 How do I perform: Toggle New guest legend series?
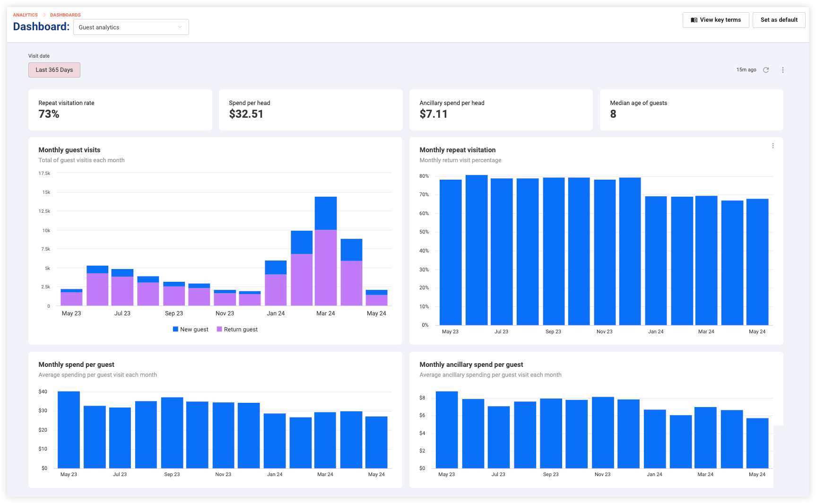coord(191,330)
